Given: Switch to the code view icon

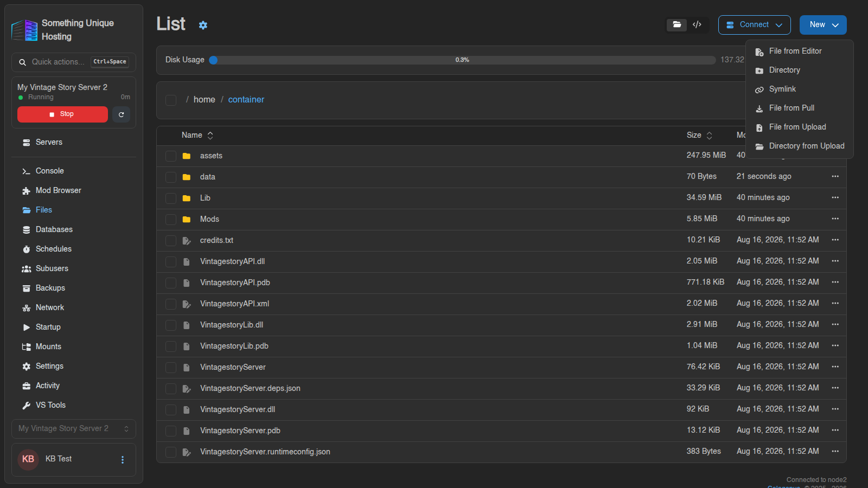Looking at the screenshot, I should coord(697,25).
